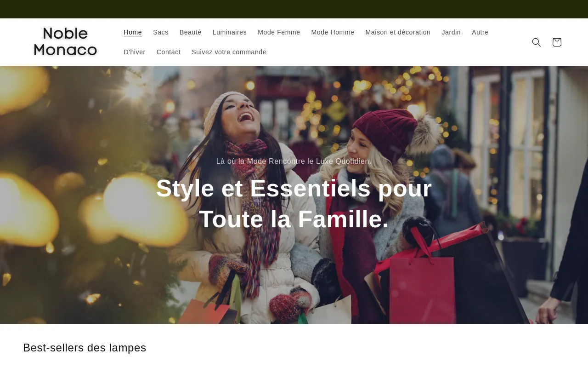
Task: Open Maison et décoration category
Action: coord(398,32)
